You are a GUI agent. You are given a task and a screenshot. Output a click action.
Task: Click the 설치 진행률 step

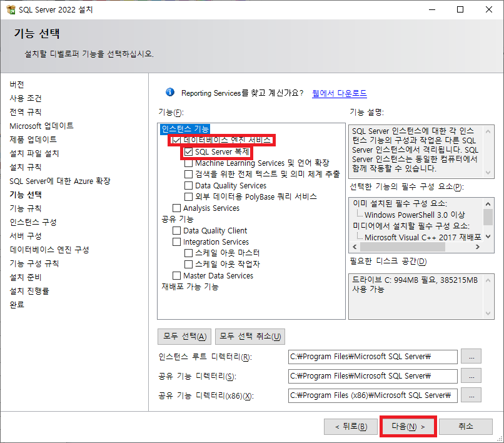click(x=29, y=291)
